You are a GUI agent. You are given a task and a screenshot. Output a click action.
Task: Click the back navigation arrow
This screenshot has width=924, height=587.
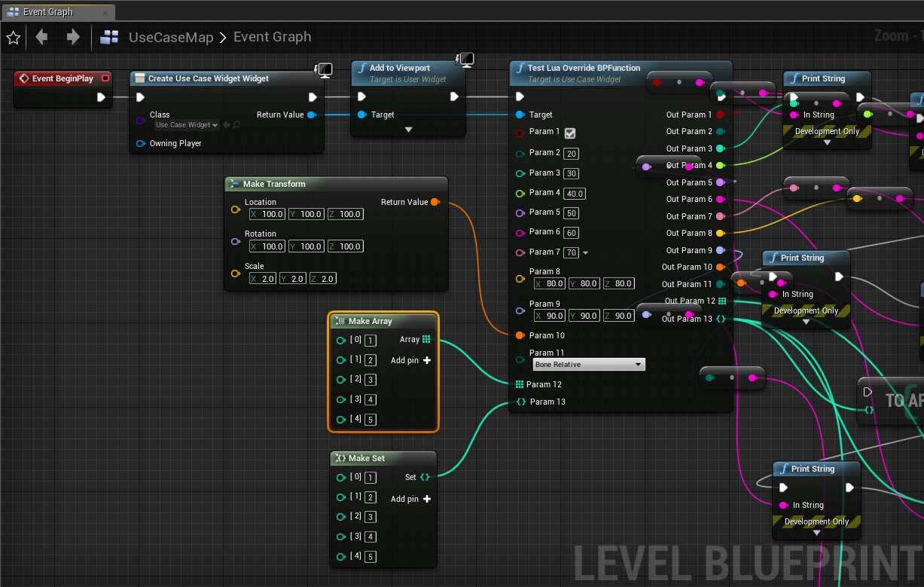coord(41,37)
